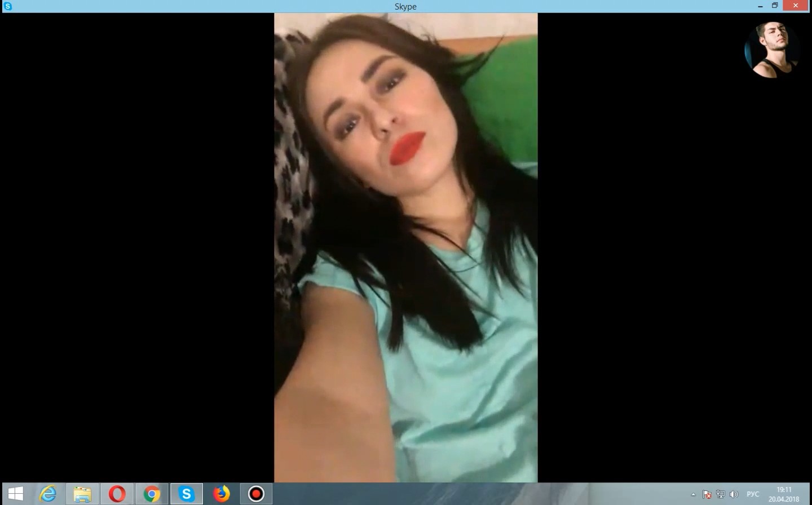Click the Skype logo in title bar

pyautogui.click(x=8, y=6)
